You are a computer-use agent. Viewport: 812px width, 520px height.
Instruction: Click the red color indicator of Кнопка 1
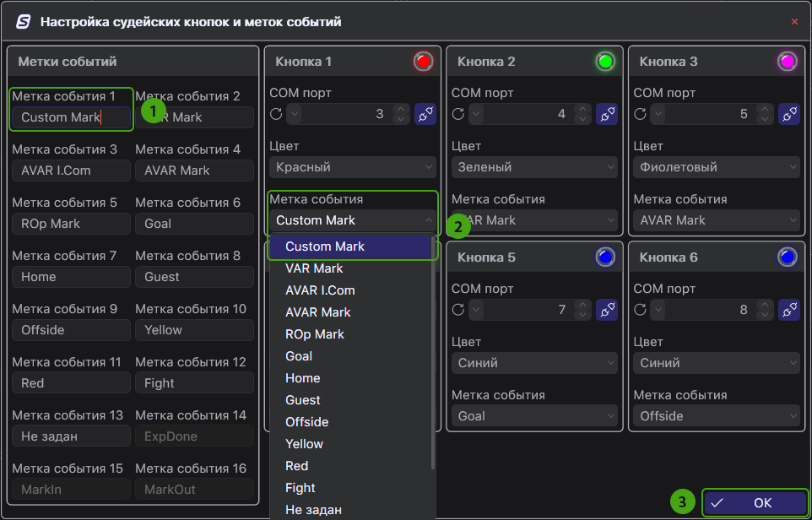pyautogui.click(x=423, y=62)
